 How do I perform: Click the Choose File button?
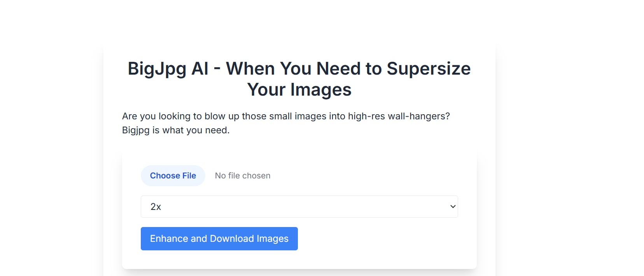tap(173, 176)
